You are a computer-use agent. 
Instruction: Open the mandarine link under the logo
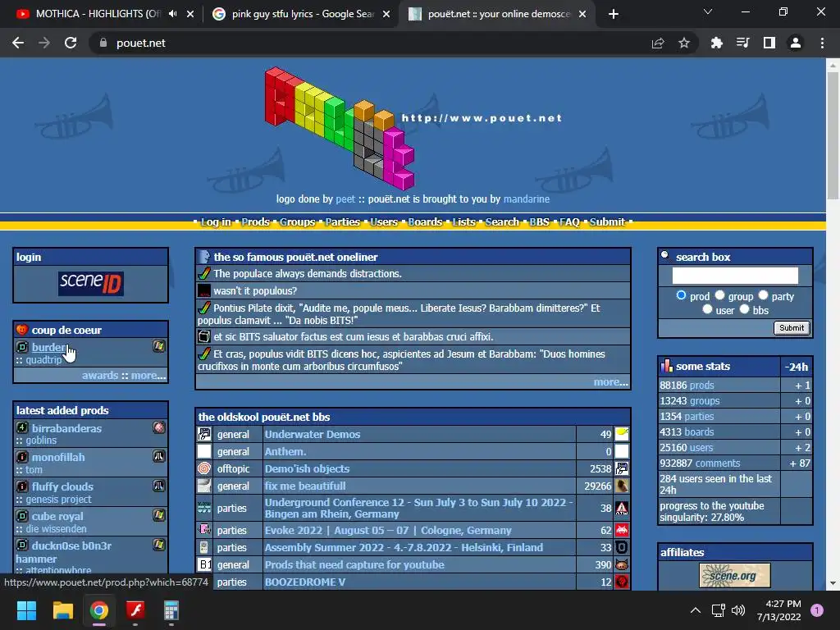pyautogui.click(x=526, y=199)
